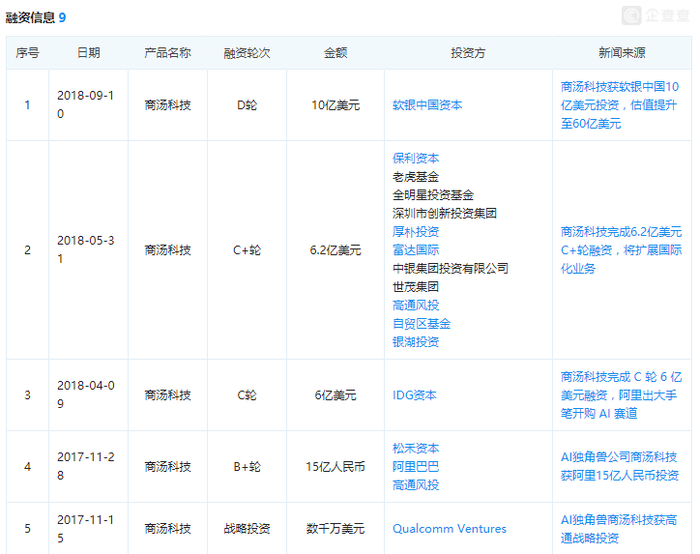Open investor link IDG资本
The width and height of the screenshot is (700, 554).
click(x=414, y=395)
